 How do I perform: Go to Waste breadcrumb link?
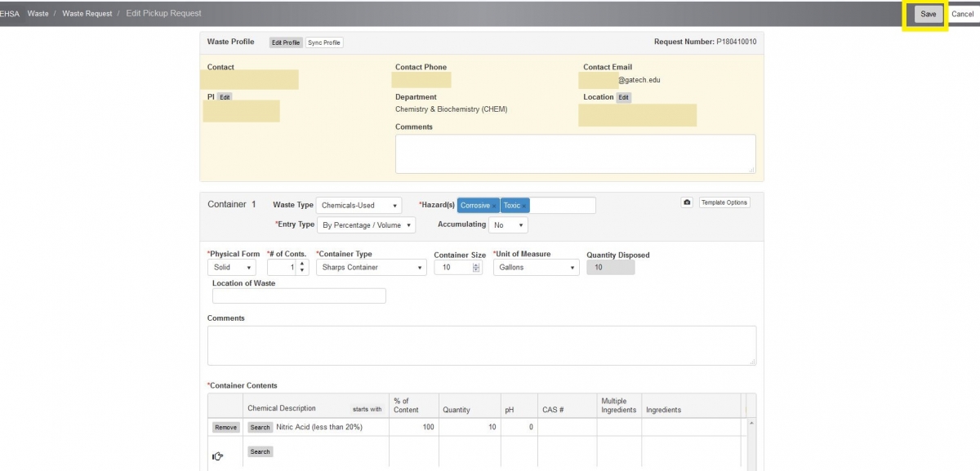[x=38, y=14]
